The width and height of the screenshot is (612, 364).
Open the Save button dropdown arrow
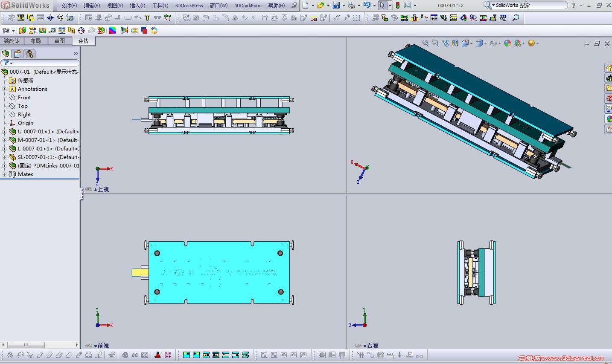[343, 6]
